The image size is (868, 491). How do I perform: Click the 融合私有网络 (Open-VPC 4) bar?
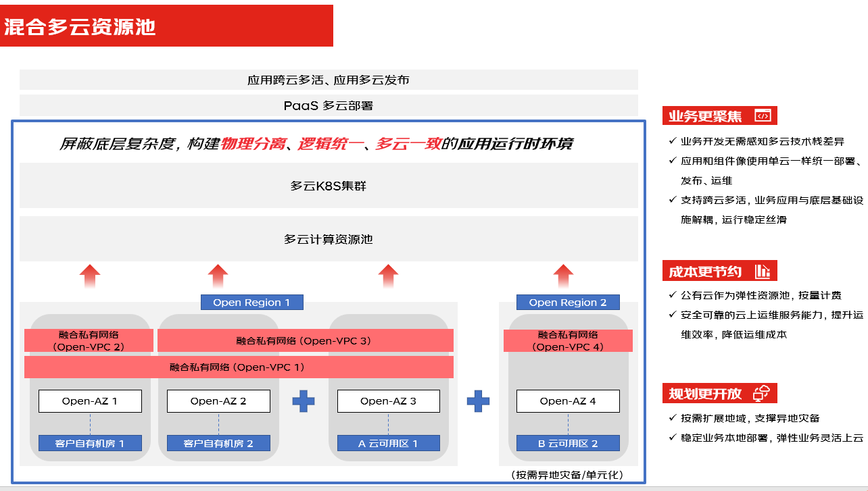tap(568, 340)
